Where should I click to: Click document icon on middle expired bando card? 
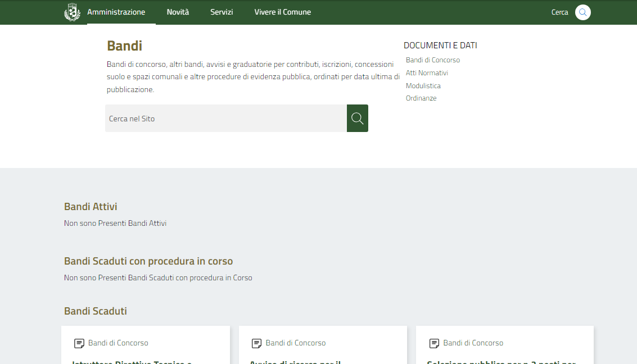pos(256,343)
